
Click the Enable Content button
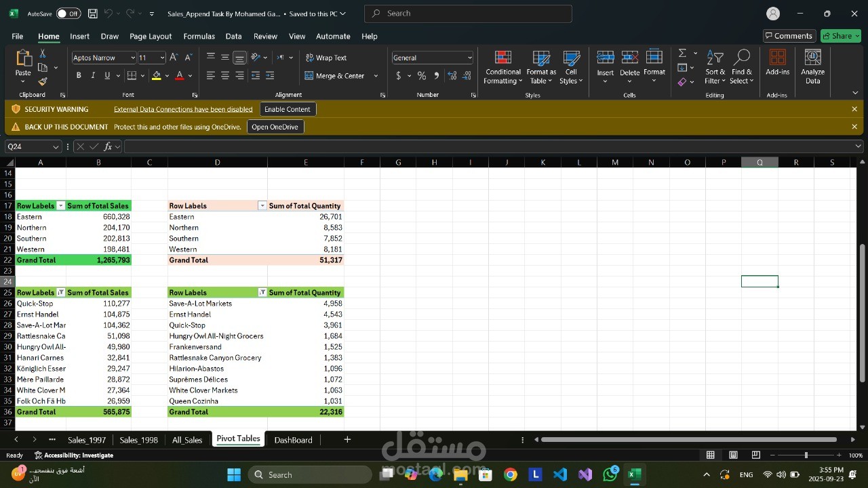coord(288,109)
